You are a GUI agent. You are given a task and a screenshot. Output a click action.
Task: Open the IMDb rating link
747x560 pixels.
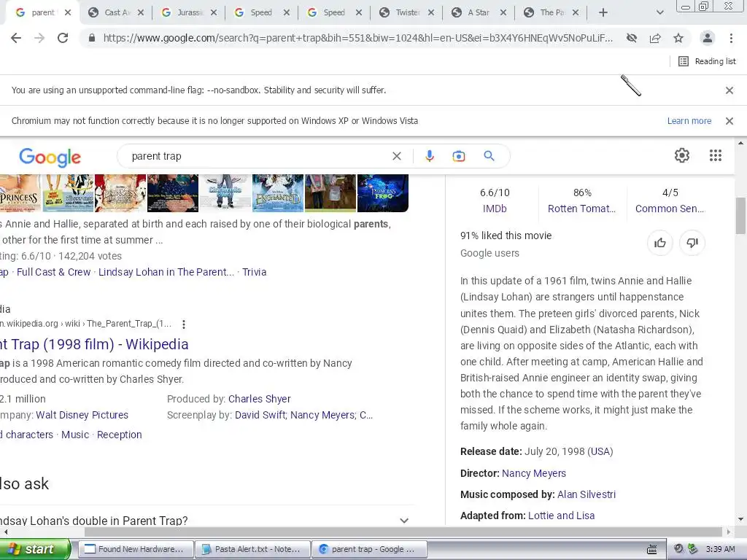coord(495,209)
